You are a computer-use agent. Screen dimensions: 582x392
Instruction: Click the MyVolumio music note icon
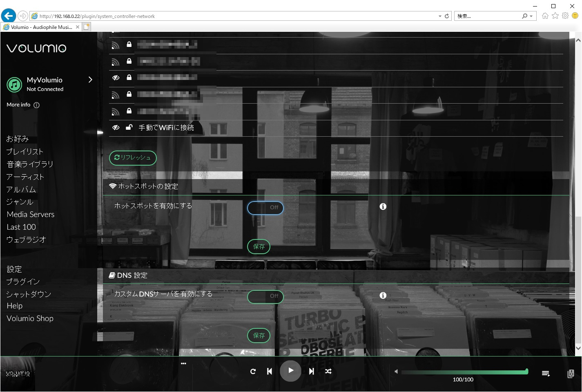(x=14, y=84)
